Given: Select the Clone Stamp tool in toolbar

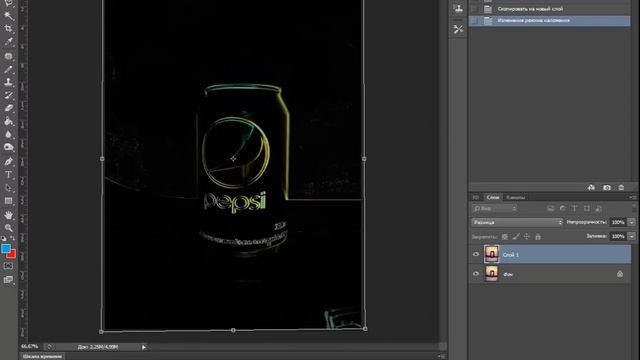Looking at the screenshot, I should 8,82.
